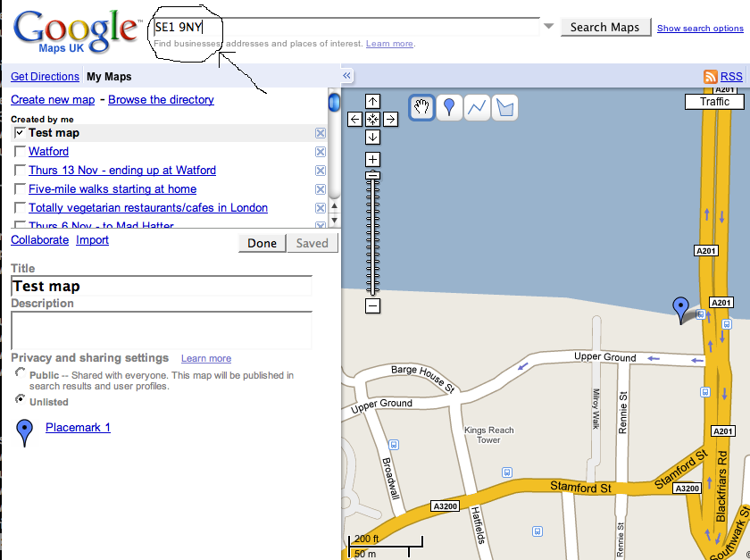Check the Five-mile walks checkbox
750x560 pixels.
tap(20, 189)
